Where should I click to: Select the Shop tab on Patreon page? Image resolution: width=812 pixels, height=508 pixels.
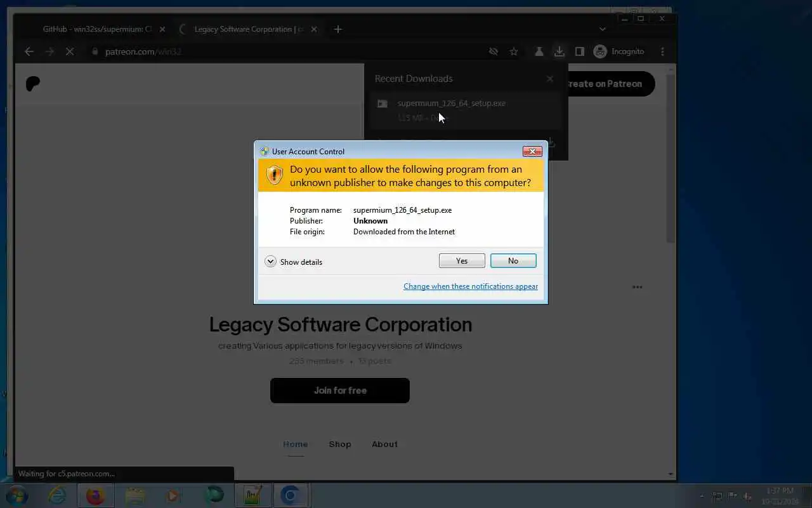[x=340, y=444]
